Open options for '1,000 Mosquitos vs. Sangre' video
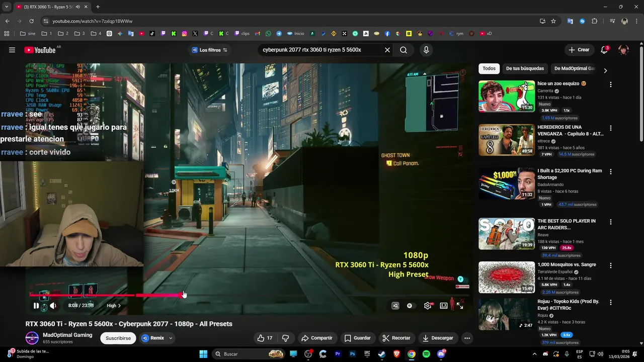 pos(611,265)
